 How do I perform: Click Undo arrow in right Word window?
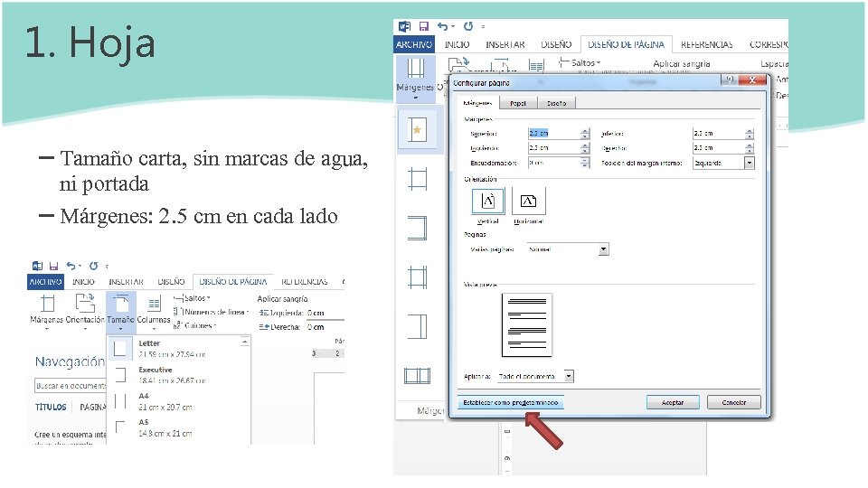(x=442, y=26)
